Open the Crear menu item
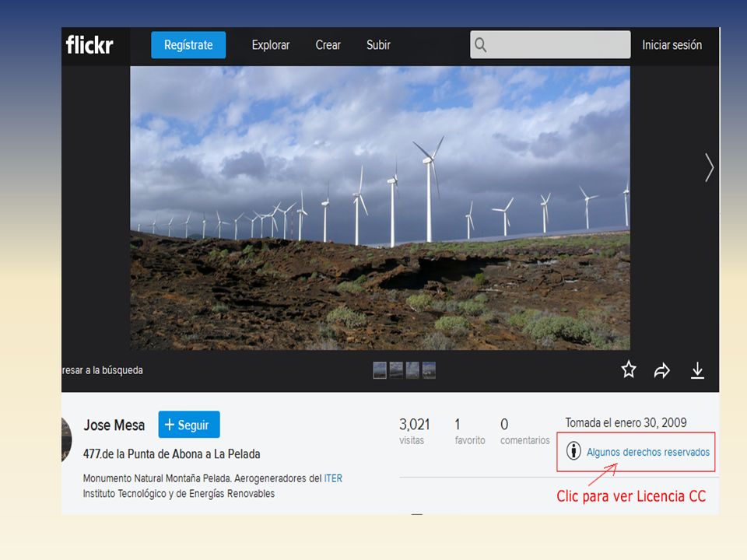 328,45
